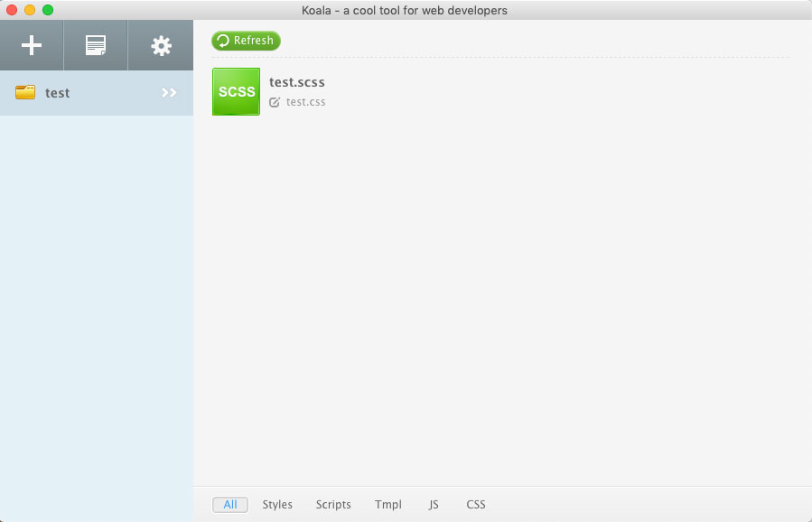Show only Scripts files

tap(333, 505)
